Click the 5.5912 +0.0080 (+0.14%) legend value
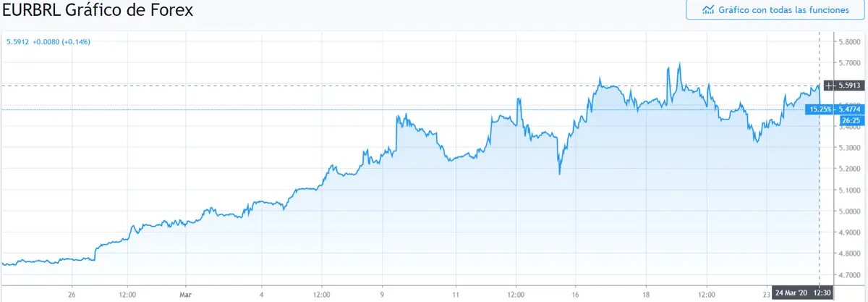This screenshot has height=302, width=868. pyautogui.click(x=48, y=41)
